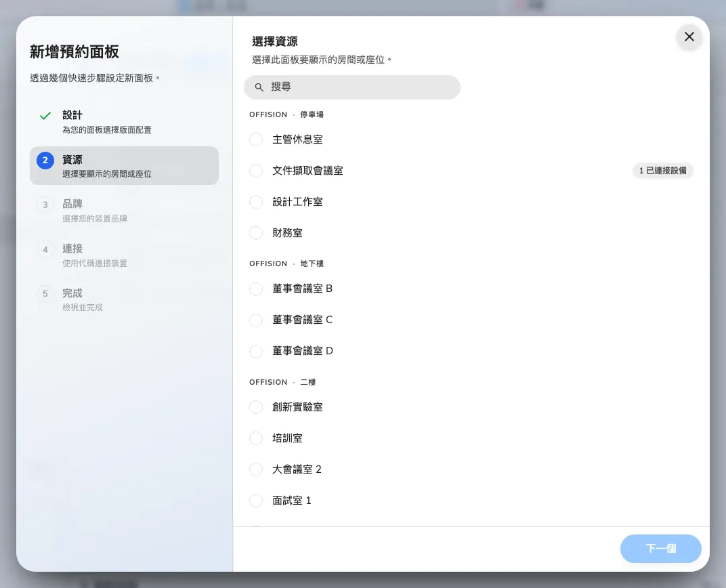Open the 資源 step in sidebar
Screen dimensions: 726x588
[x=124, y=166]
